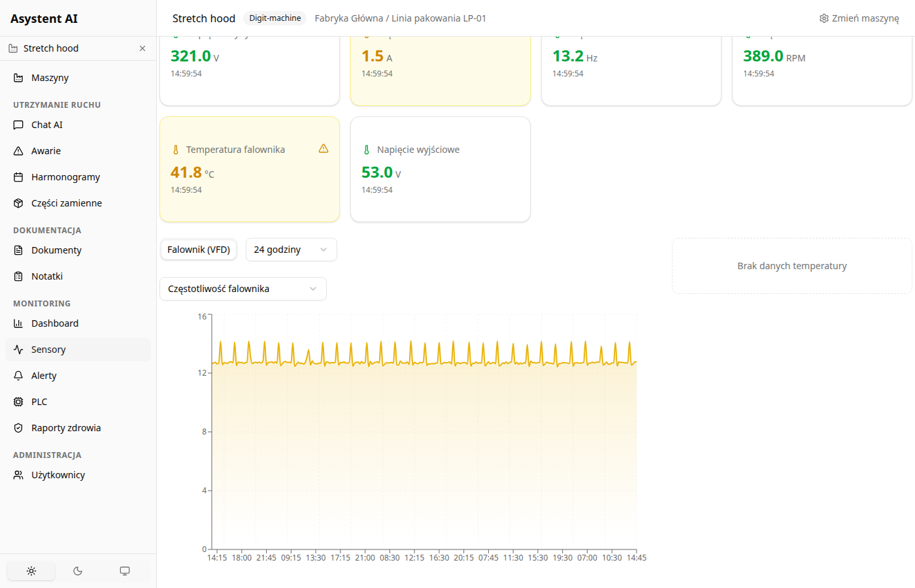This screenshot has width=915, height=588.
Task: Click the warning icon on Temperatura falownika card
Action: 324,149
